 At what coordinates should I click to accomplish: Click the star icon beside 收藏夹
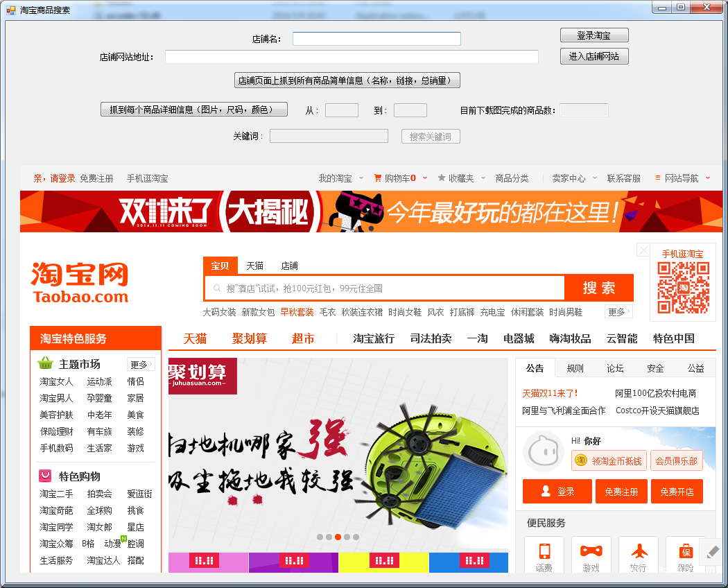point(442,178)
